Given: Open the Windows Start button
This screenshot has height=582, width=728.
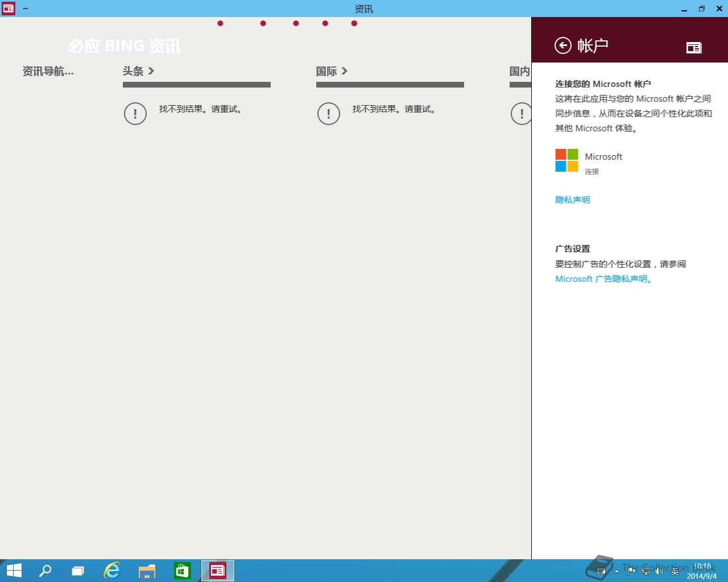Looking at the screenshot, I should tap(14, 571).
